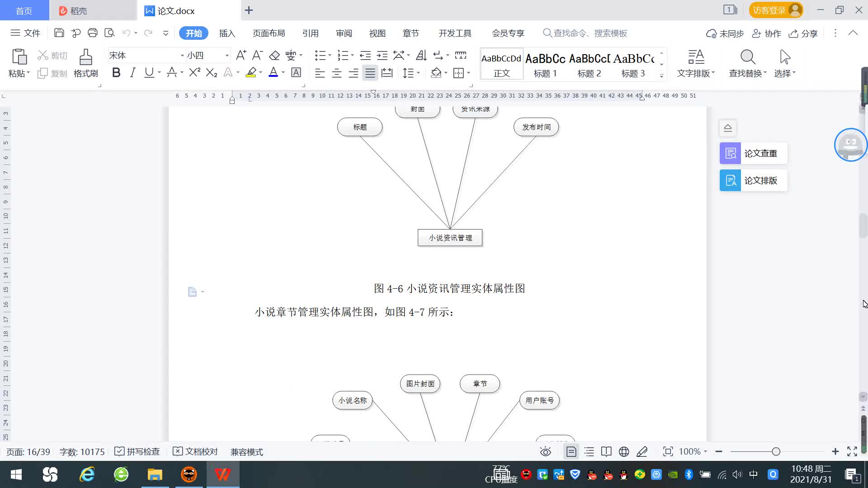Click the zoom slider handle

(776, 451)
